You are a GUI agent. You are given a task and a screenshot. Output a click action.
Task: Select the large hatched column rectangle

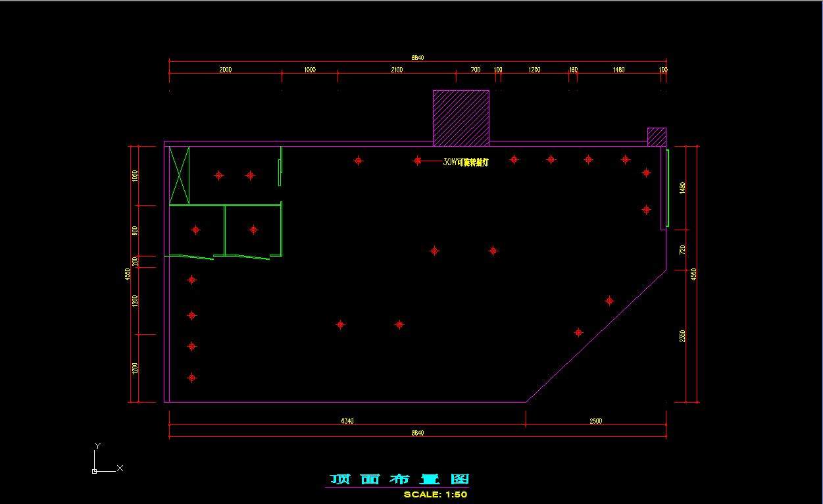(x=461, y=118)
